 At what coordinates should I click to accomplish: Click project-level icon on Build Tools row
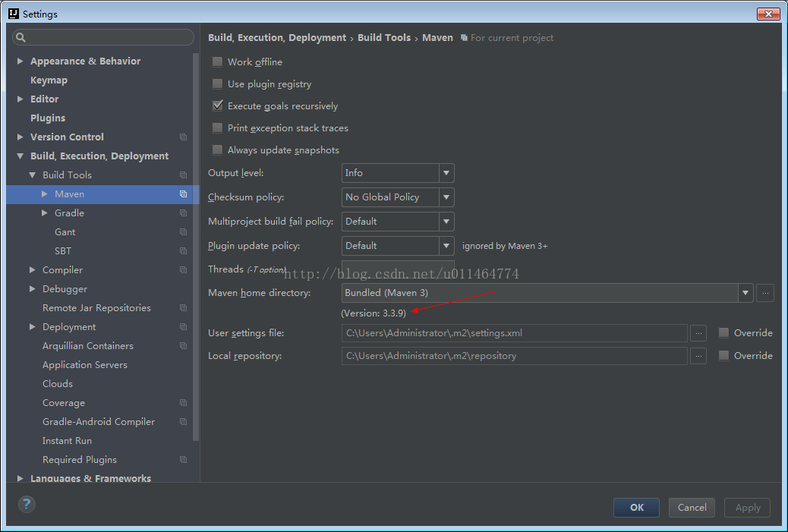(184, 175)
